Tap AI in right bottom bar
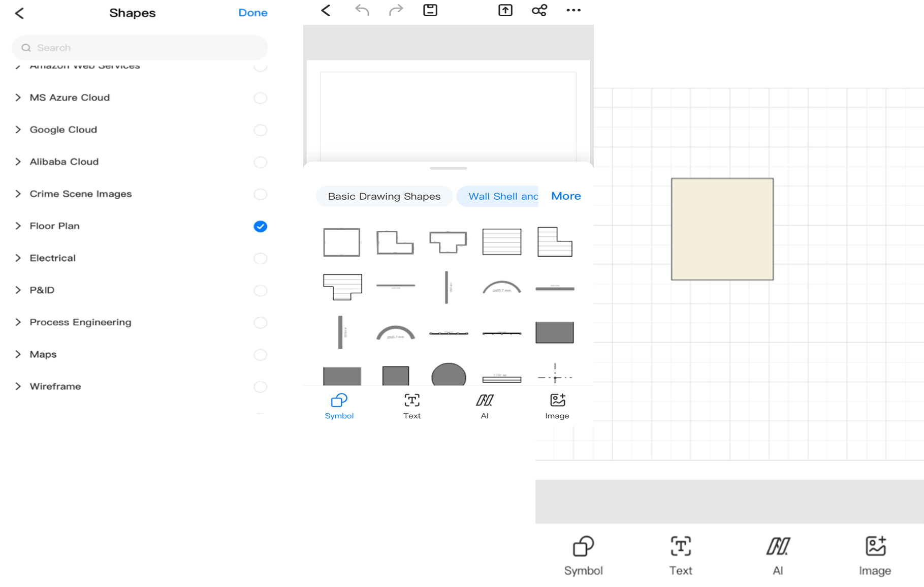This screenshot has height=587, width=924. pos(778,555)
